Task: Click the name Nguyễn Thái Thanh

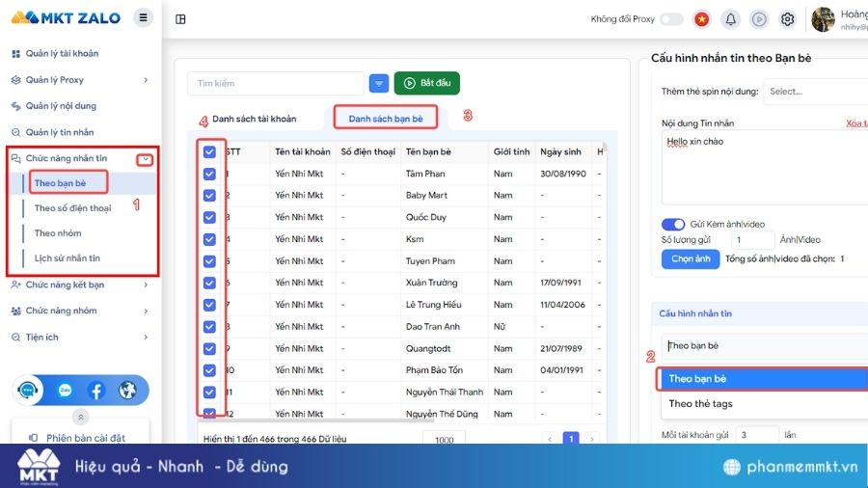Action: (445, 393)
